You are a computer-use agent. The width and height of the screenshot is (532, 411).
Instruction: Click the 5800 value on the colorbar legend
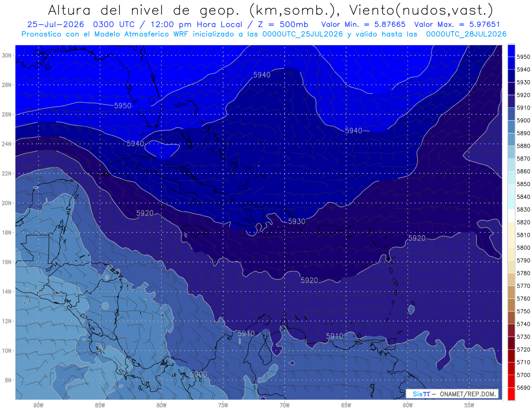[x=523, y=247]
